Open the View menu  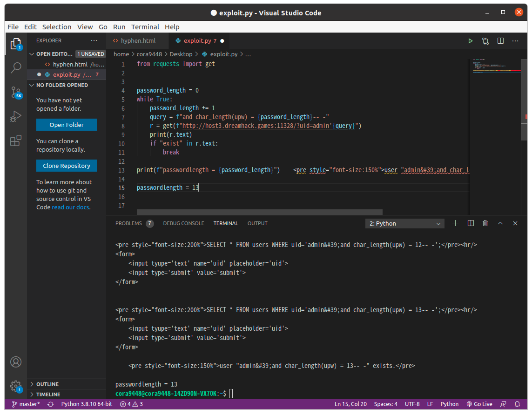click(x=85, y=27)
